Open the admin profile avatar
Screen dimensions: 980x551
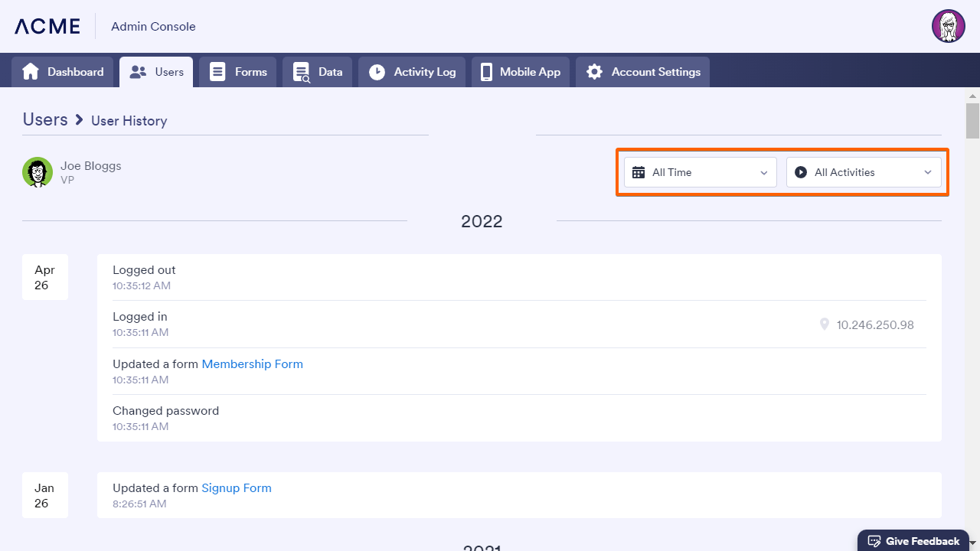click(948, 26)
